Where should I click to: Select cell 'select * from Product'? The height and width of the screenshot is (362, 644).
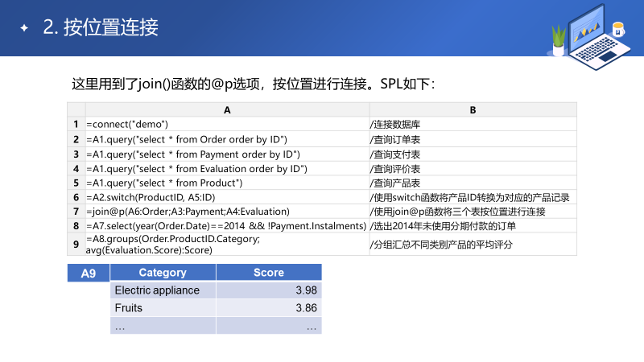[x=227, y=183]
